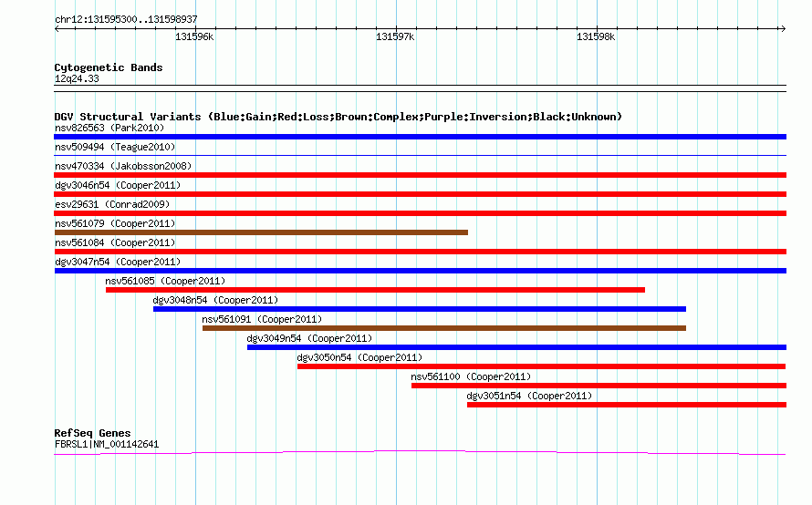Select the dgv3050n54 (Cooper2011) label

tap(359, 357)
